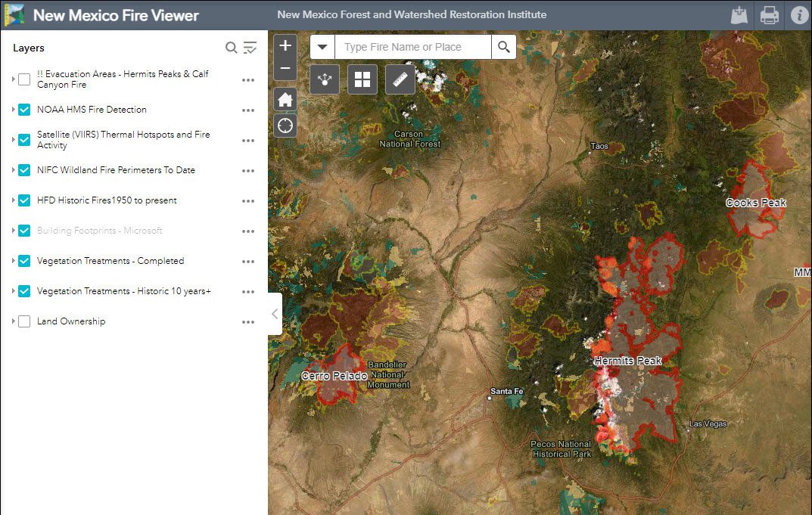Disable the NOAA HMS Fire Detection layer

click(x=23, y=109)
